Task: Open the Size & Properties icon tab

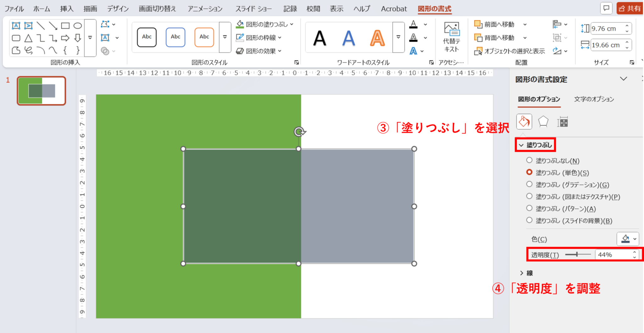Action: point(562,122)
